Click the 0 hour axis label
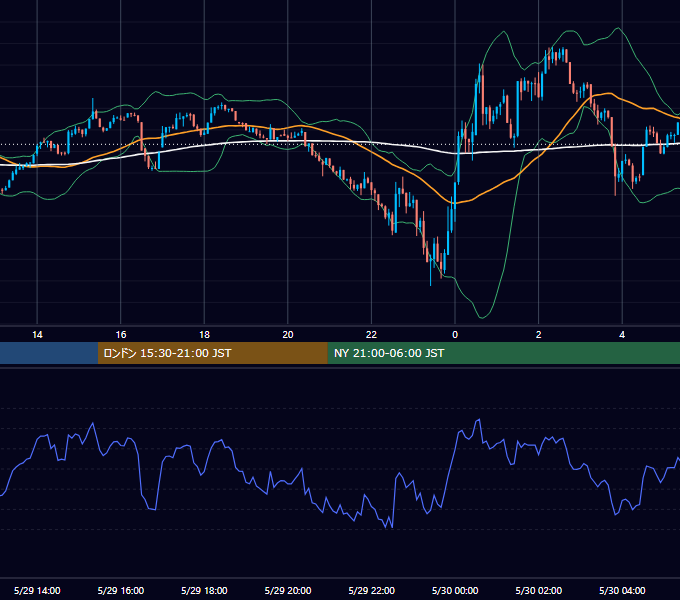This screenshot has height=600, width=680. tap(455, 335)
